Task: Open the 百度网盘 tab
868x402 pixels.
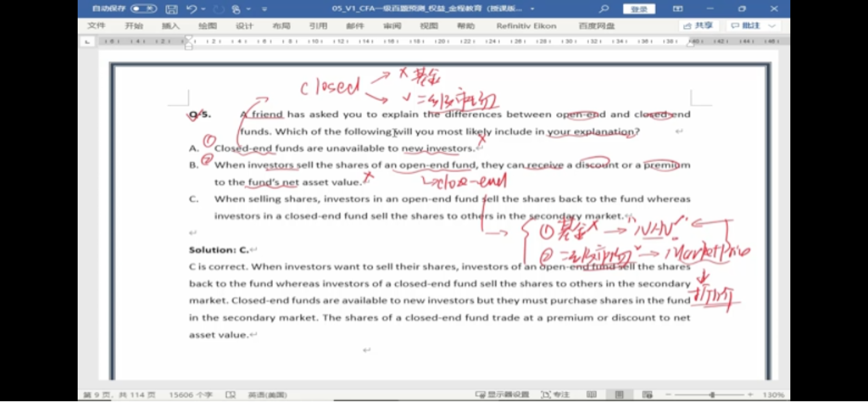Action: click(x=596, y=26)
